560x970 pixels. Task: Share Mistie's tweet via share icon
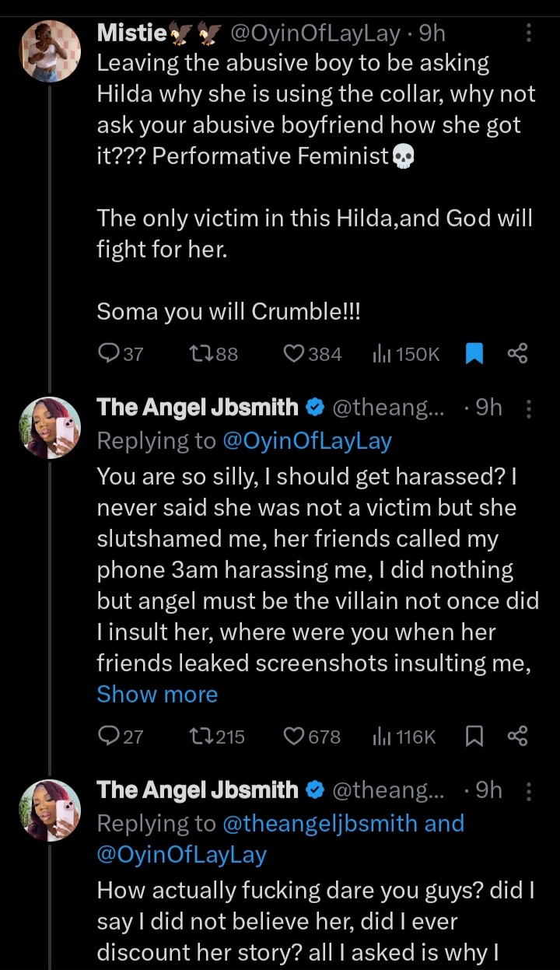point(518,354)
